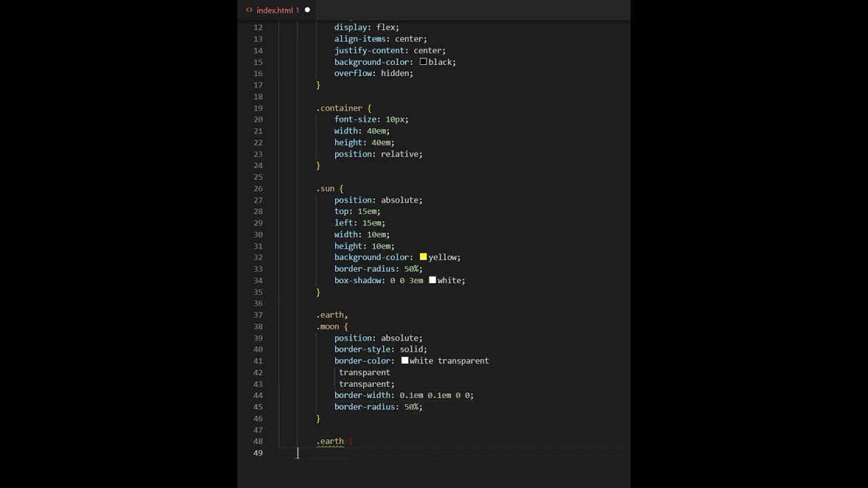Click the ".earth {" selector with red brace
The image size is (868, 488).
pyautogui.click(x=334, y=441)
